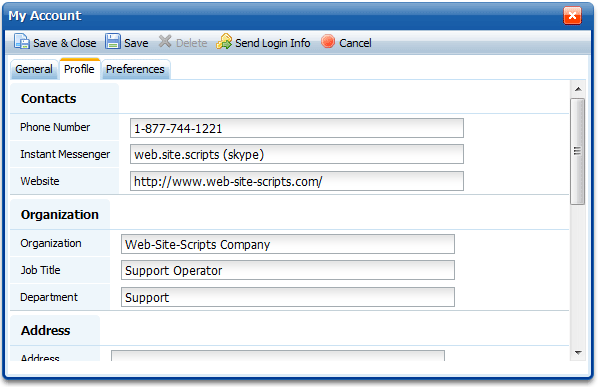Click the grey Delete X icon

point(165,41)
